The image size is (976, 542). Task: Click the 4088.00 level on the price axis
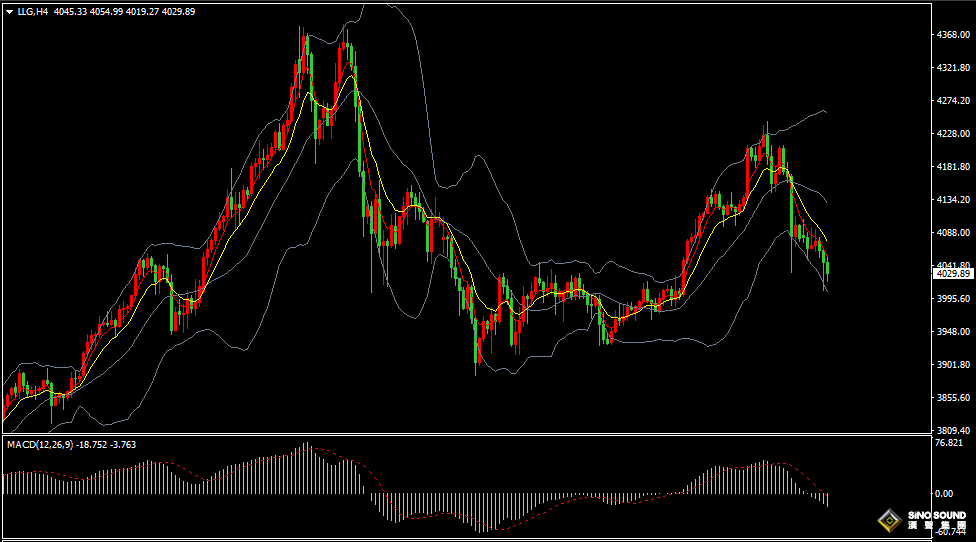coord(952,233)
